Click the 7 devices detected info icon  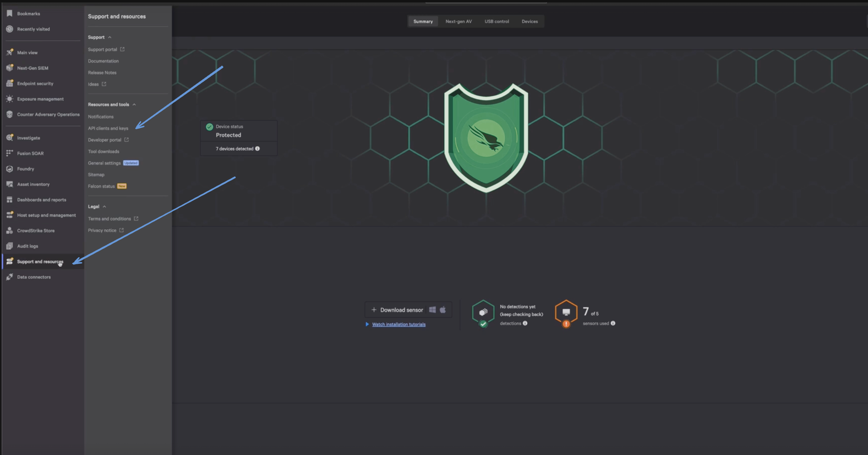258,149
